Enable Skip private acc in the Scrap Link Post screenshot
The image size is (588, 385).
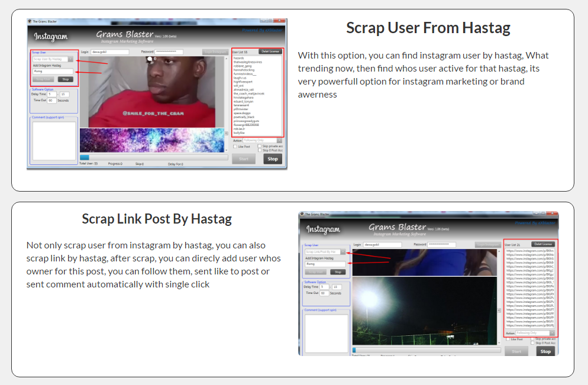[532, 338]
